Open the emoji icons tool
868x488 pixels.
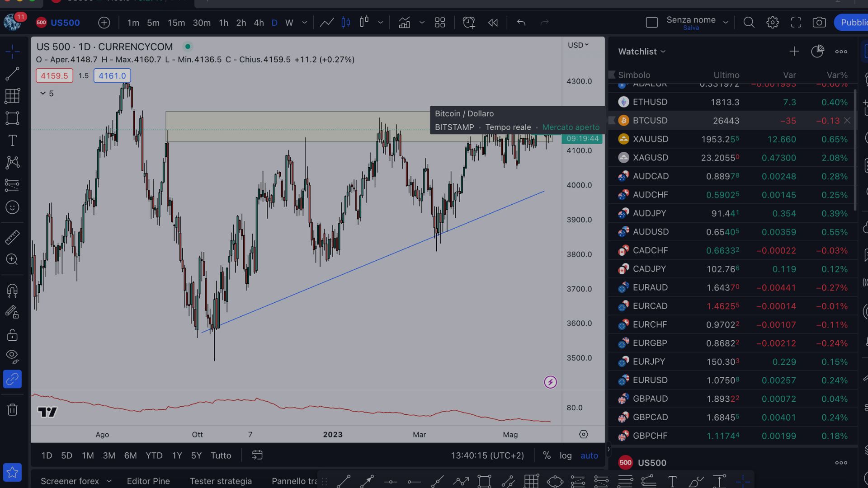pos(12,207)
